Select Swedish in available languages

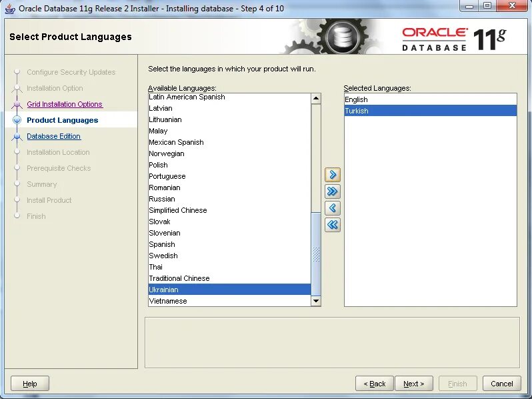click(x=230, y=256)
